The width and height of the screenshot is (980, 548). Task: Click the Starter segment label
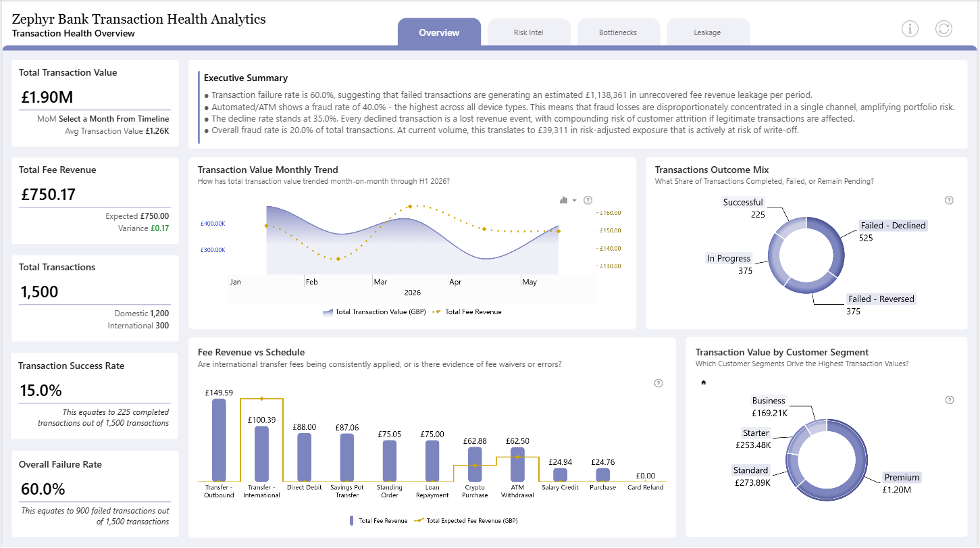[x=756, y=433]
